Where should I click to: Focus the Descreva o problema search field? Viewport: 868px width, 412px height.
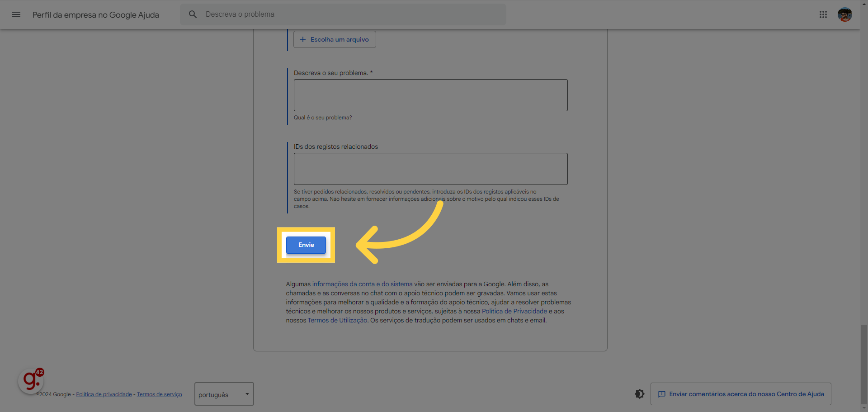pos(343,14)
